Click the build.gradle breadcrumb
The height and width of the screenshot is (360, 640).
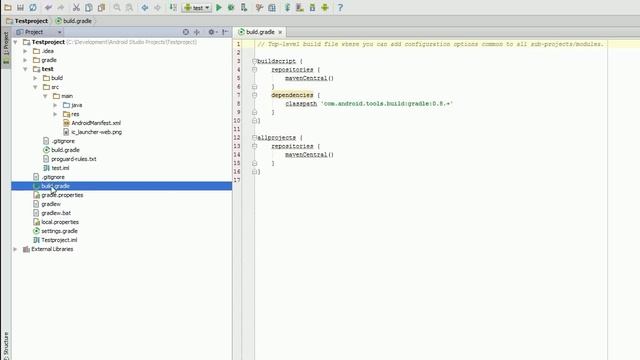click(x=73, y=21)
